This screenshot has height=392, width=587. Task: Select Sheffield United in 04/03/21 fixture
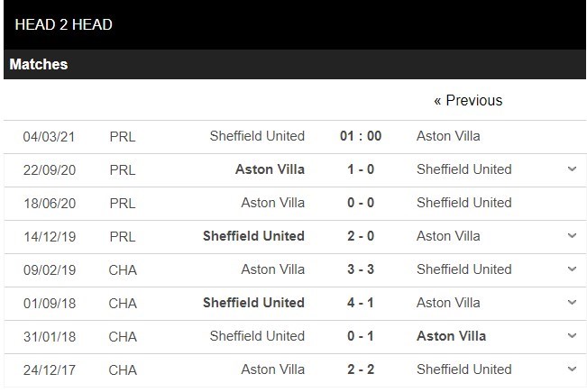click(257, 136)
